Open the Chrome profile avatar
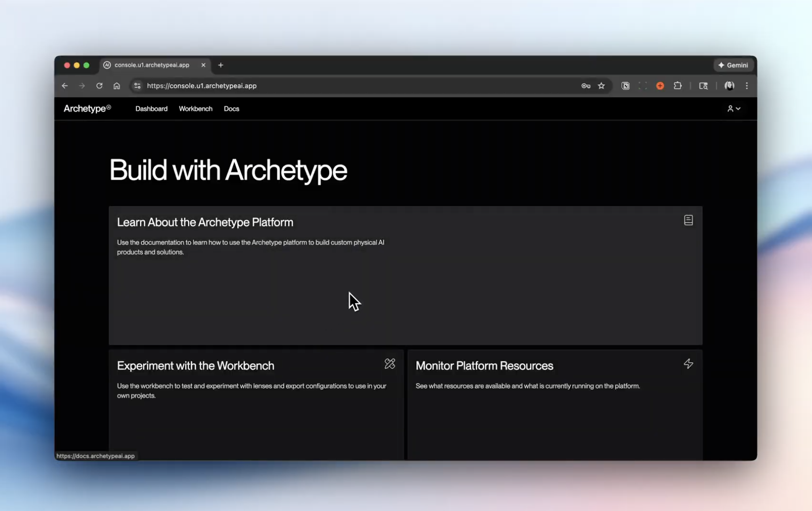 (x=729, y=86)
